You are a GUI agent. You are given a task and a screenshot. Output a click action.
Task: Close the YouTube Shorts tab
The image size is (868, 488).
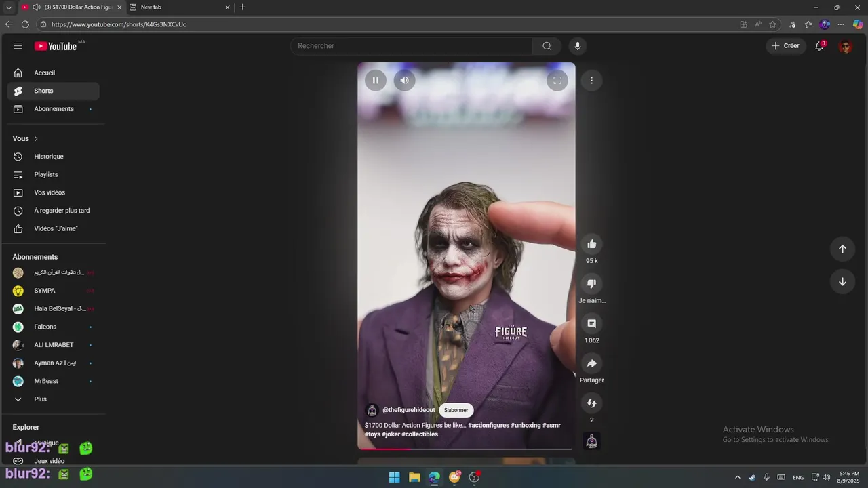point(119,7)
